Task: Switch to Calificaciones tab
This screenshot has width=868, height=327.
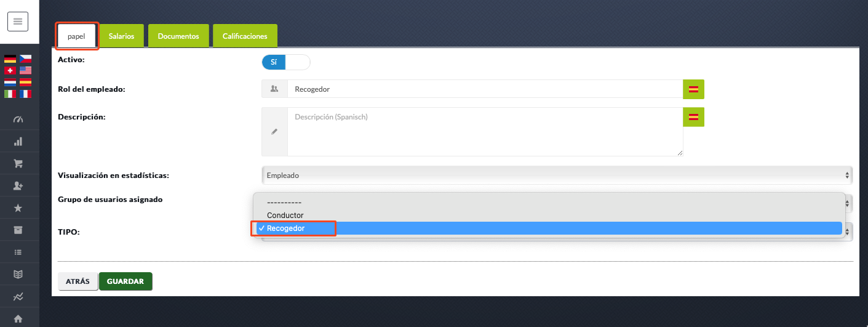Action: (x=245, y=36)
